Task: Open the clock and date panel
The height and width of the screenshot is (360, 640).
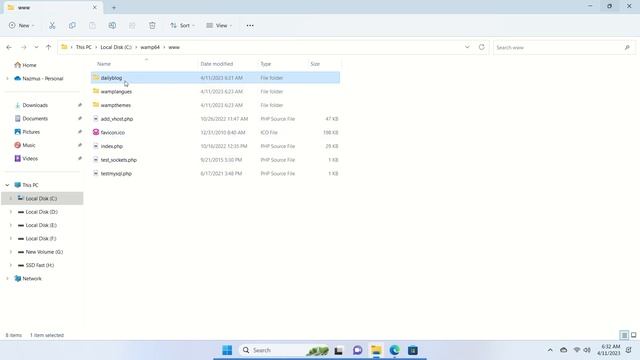Action: 609,350
